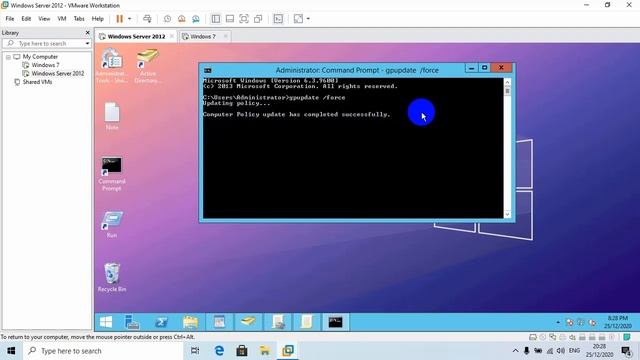The height and width of the screenshot is (360, 640).
Task: Click the running Command Prompt taskbar button
Action: tap(336, 322)
